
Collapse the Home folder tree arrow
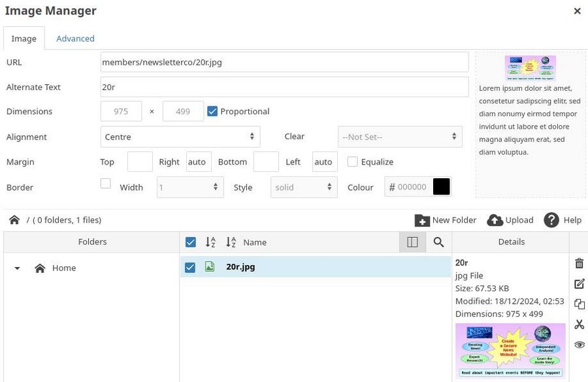[x=18, y=268]
